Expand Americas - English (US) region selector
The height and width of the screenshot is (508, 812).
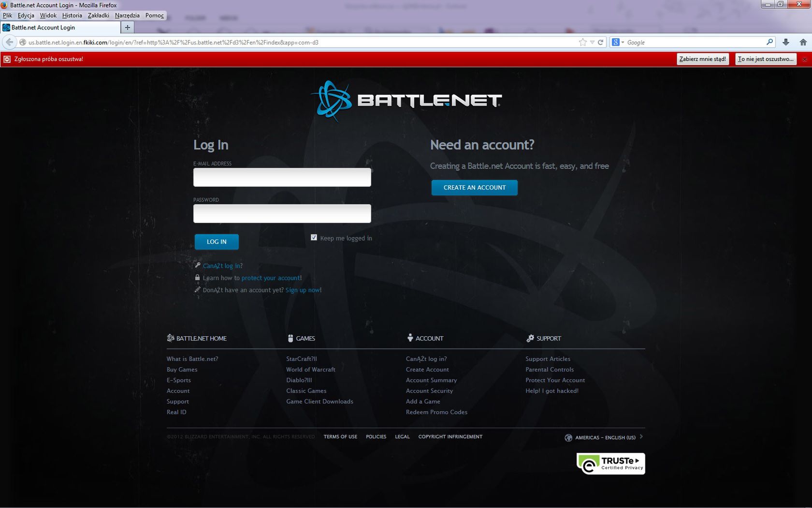605,437
